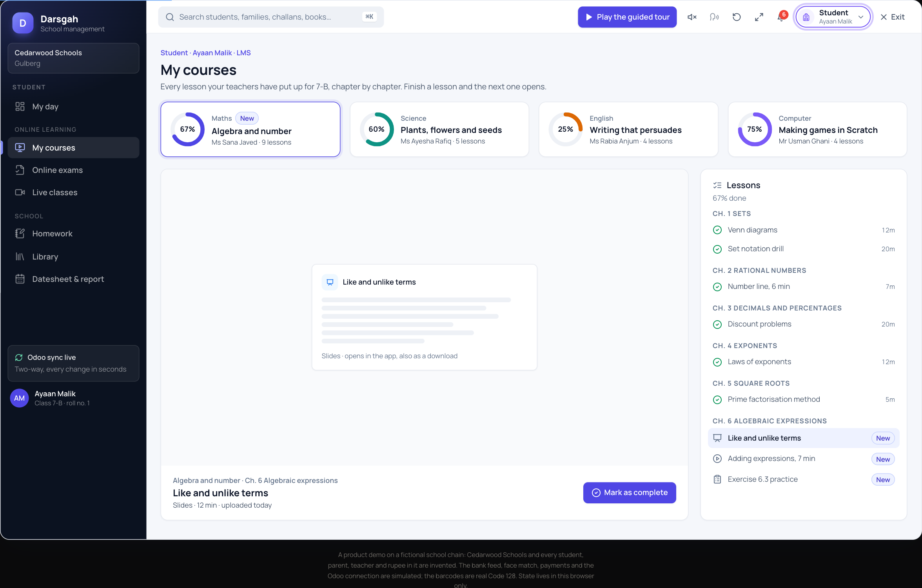Click green check icon for Laws of exponents

(x=717, y=362)
